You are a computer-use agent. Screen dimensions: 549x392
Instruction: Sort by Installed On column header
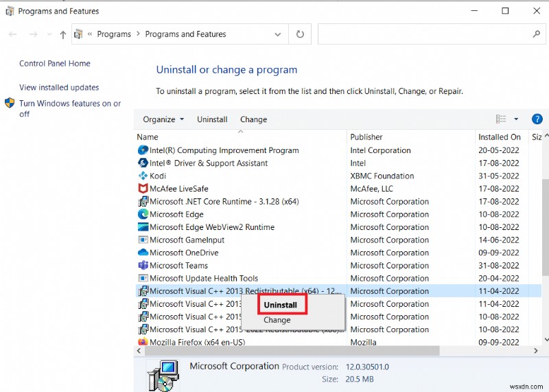point(500,137)
